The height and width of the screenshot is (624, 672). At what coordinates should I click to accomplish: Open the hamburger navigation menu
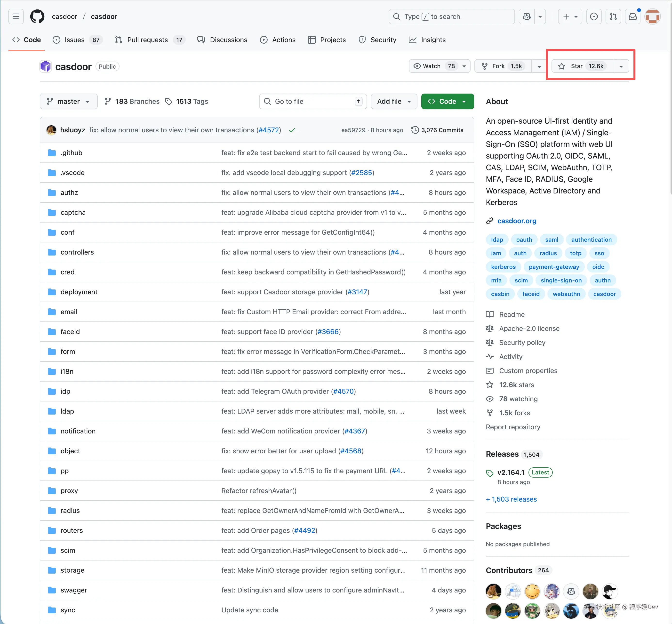16,16
